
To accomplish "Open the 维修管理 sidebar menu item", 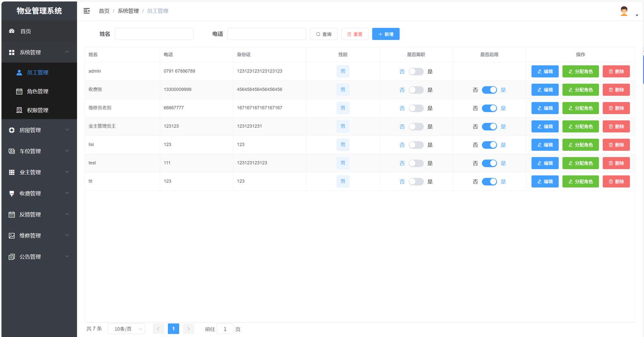I will point(30,235).
